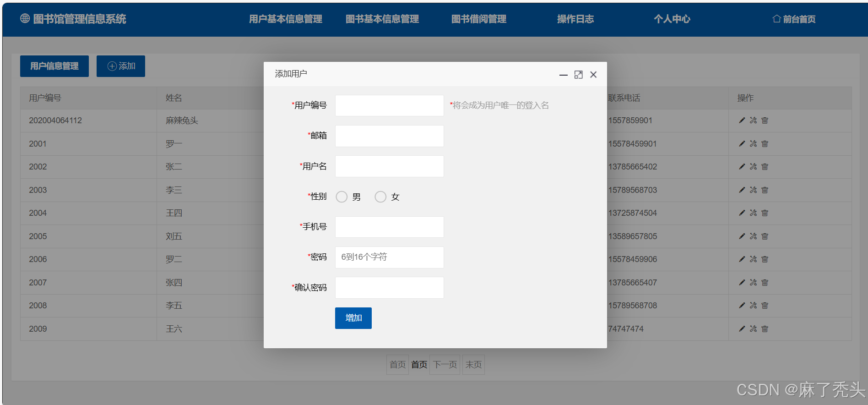
Task: Click name cell 刘五
Action: [174, 236]
